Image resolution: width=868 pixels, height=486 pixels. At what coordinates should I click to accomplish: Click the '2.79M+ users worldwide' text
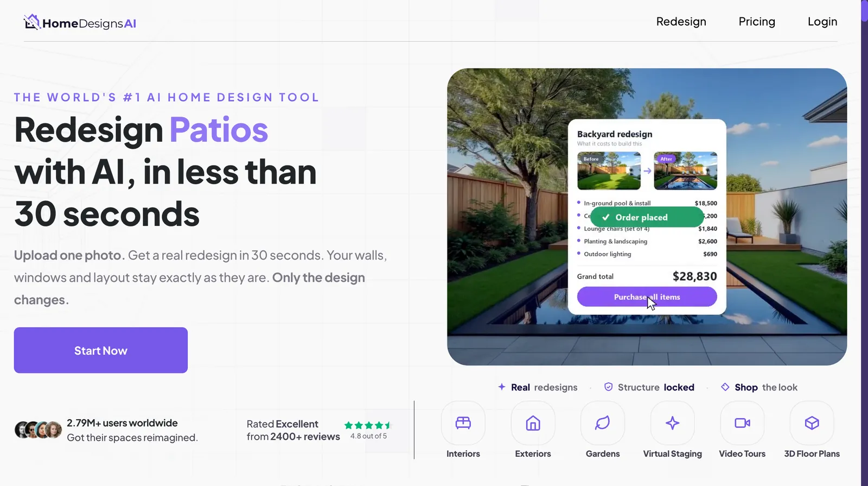[x=122, y=423]
